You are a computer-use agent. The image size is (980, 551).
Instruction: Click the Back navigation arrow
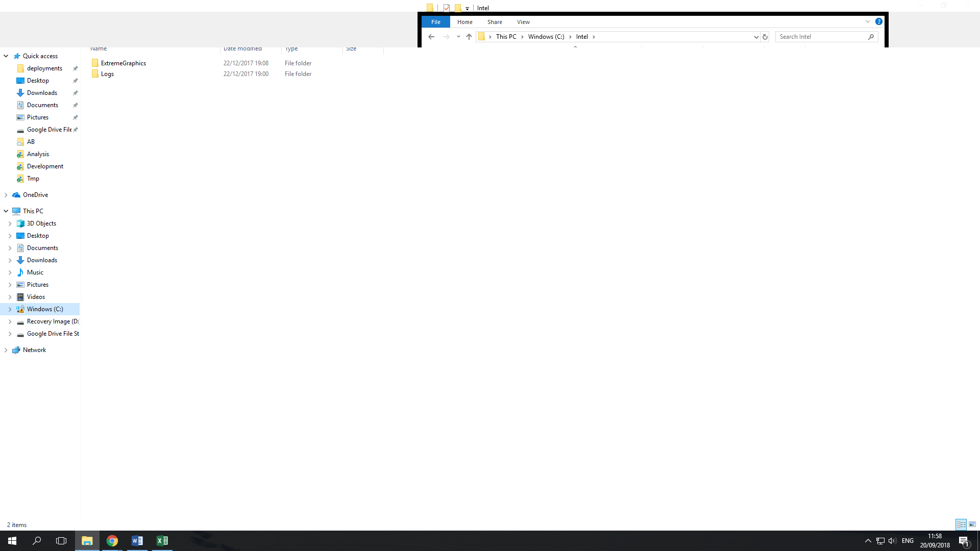pyautogui.click(x=431, y=37)
